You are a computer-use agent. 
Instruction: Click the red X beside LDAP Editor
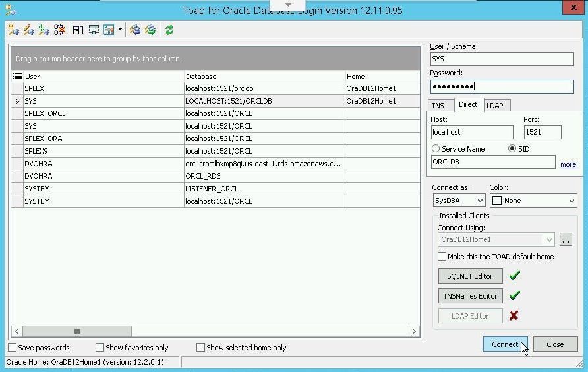pyautogui.click(x=514, y=315)
